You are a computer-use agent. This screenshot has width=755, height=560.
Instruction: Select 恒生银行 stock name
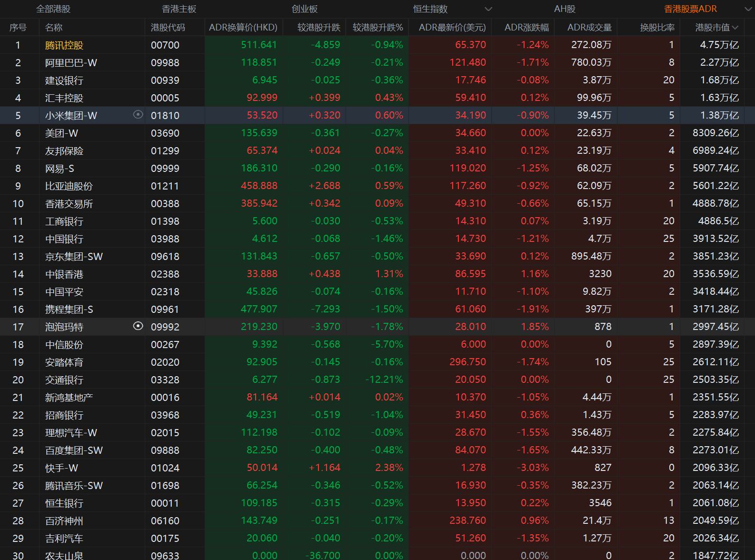tap(64, 503)
